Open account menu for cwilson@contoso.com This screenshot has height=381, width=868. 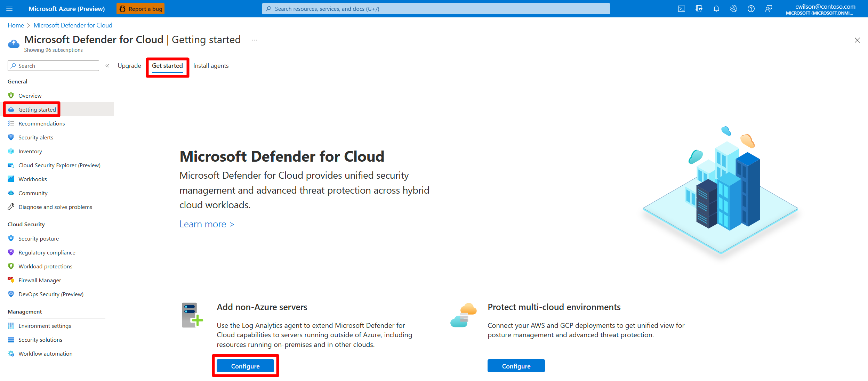819,9
